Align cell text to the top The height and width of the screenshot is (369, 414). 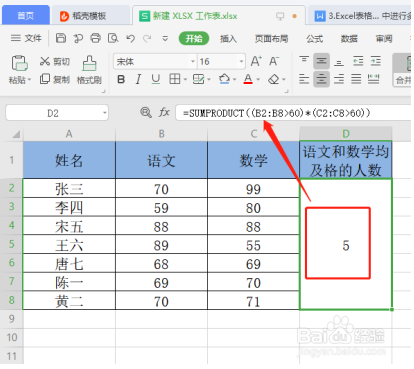[304, 60]
